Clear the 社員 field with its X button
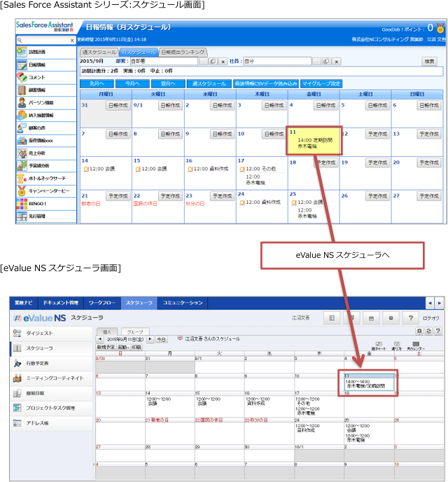Viewport: 448px width, 482px height. coord(337,62)
